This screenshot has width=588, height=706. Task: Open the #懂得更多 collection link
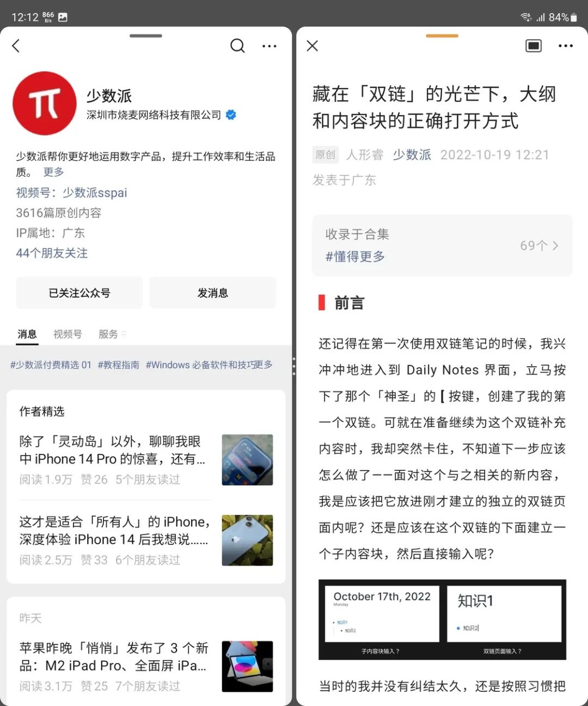pos(355,256)
